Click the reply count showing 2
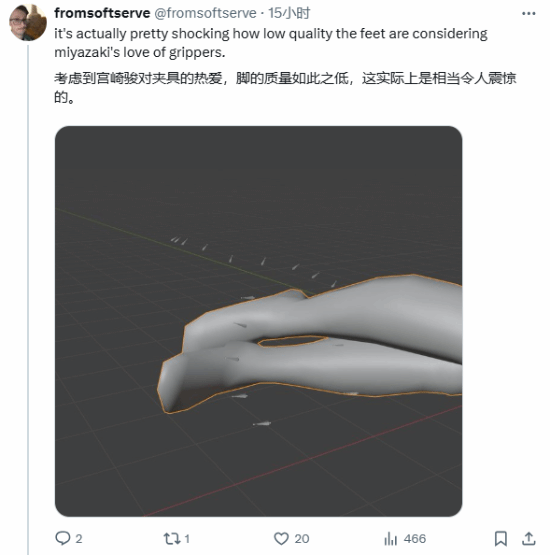This screenshot has height=555, width=550. 79,539
